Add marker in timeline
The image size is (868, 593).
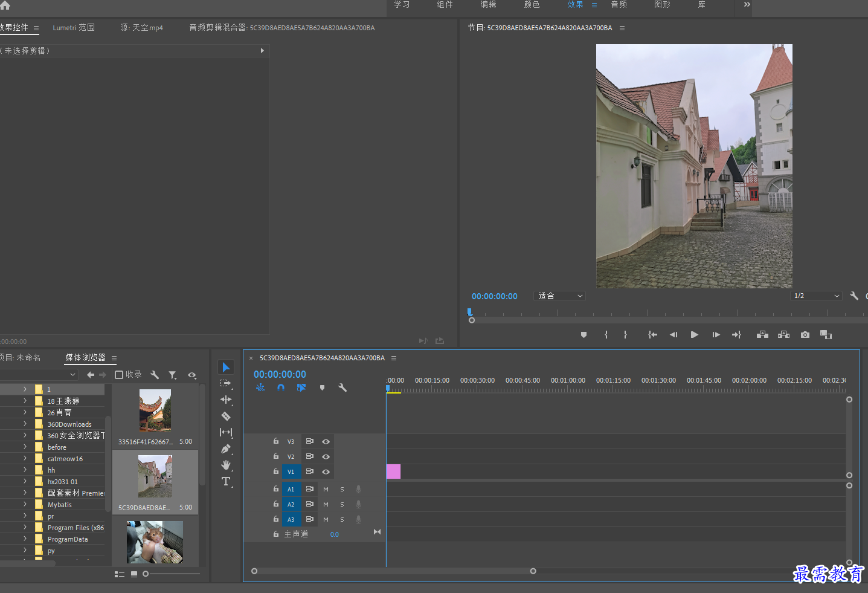pyautogui.click(x=322, y=388)
